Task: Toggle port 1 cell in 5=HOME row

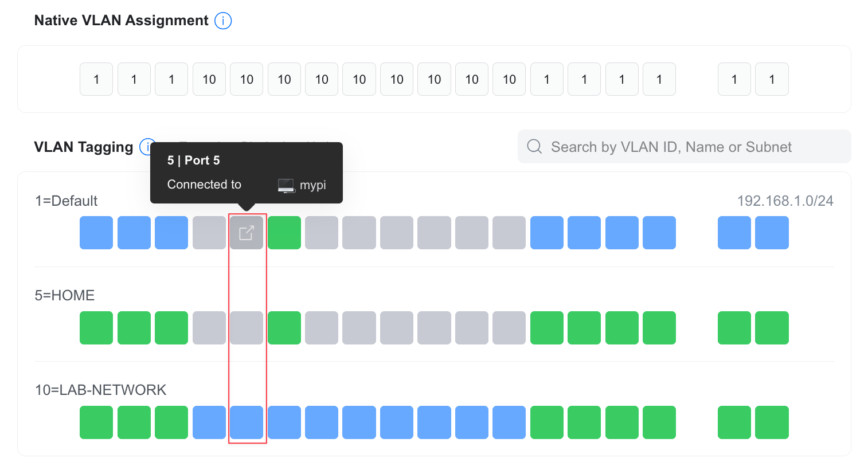Action: 96,328
